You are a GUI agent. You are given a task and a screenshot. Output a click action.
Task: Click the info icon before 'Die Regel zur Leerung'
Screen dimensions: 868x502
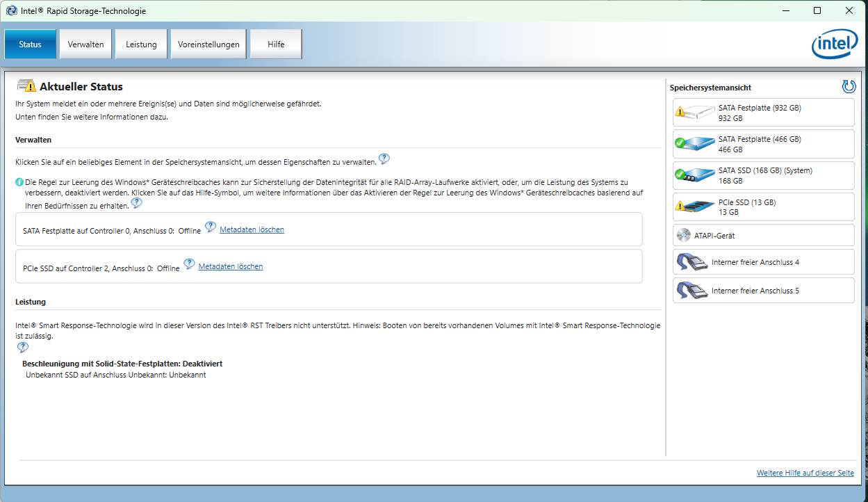tap(19, 182)
